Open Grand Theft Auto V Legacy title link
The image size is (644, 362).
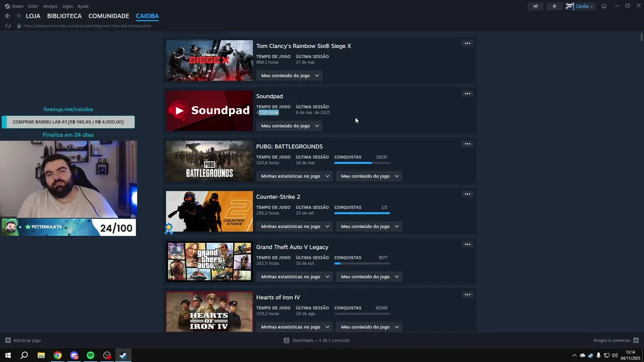pos(292,247)
